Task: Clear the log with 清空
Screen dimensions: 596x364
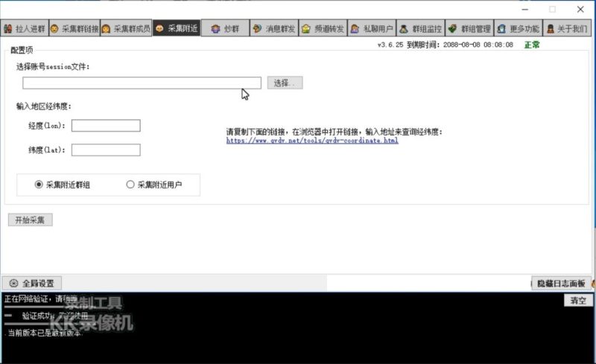Action: coord(578,301)
